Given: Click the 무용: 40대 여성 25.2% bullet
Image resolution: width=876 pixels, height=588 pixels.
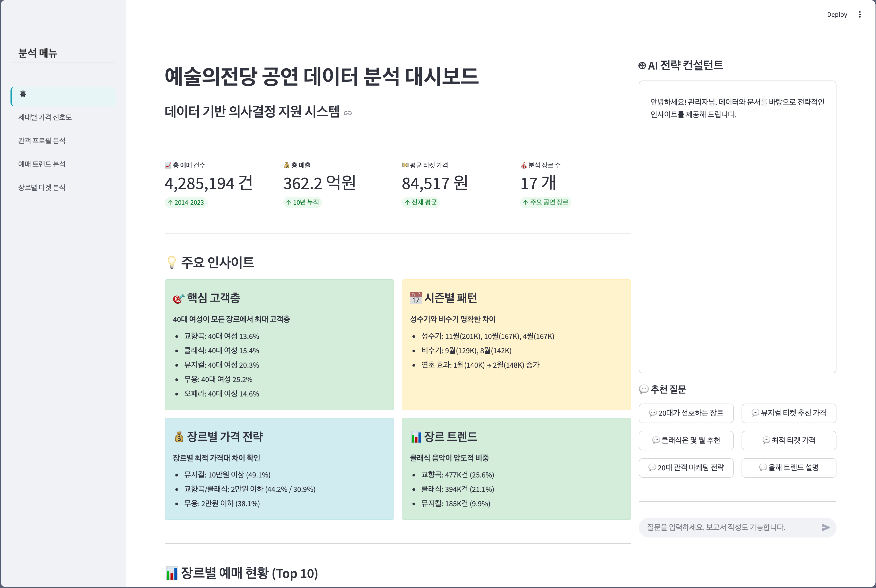Looking at the screenshot, I should click(218, 379).
